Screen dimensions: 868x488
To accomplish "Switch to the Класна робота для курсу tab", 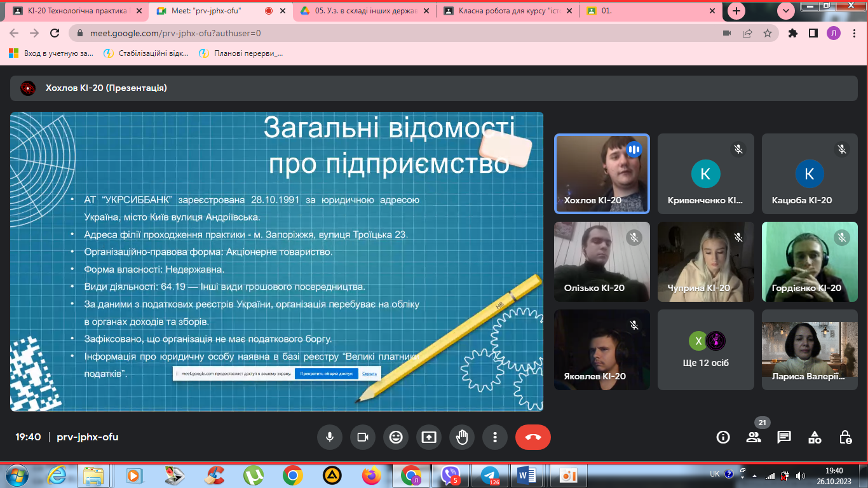I will click(x=507, y=11).
